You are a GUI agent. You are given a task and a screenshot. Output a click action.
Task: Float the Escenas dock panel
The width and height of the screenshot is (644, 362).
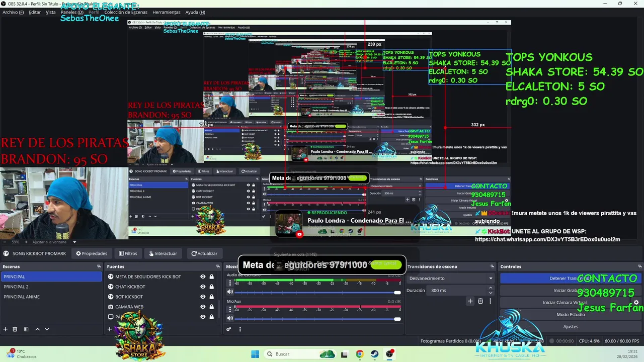click(x=99, y=266)
